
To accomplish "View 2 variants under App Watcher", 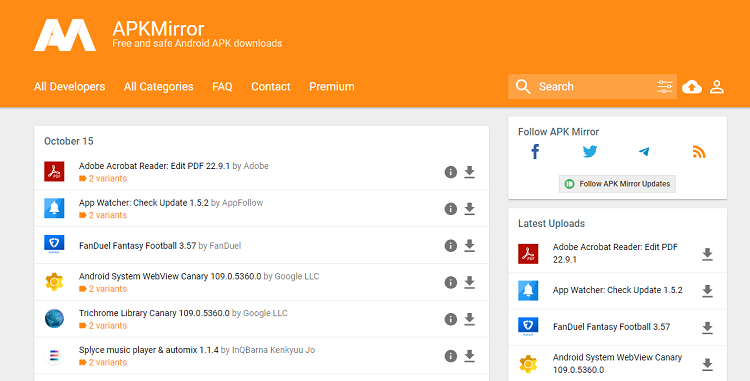I will pyautogui.click(x=103, y=215).
